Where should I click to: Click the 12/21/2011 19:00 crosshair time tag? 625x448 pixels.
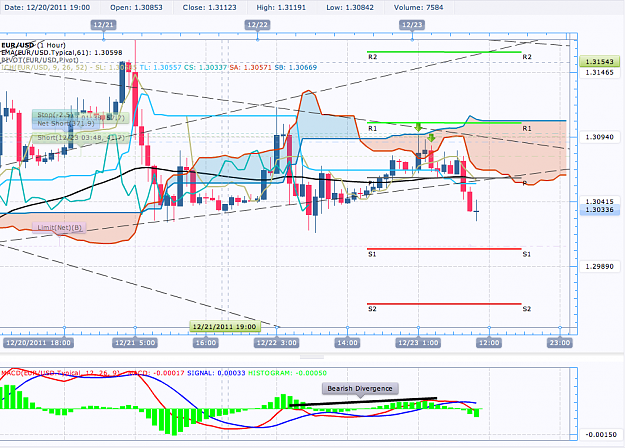[224, 327]
